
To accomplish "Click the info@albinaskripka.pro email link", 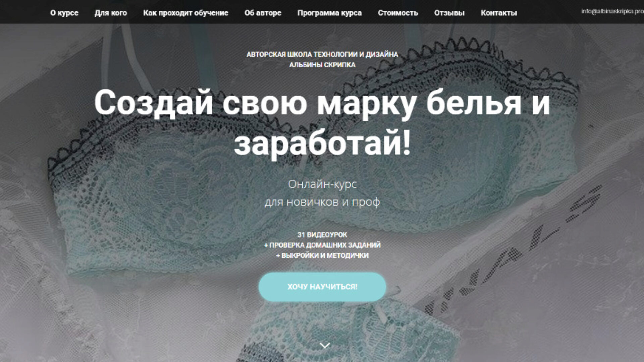I will (612, 11).
